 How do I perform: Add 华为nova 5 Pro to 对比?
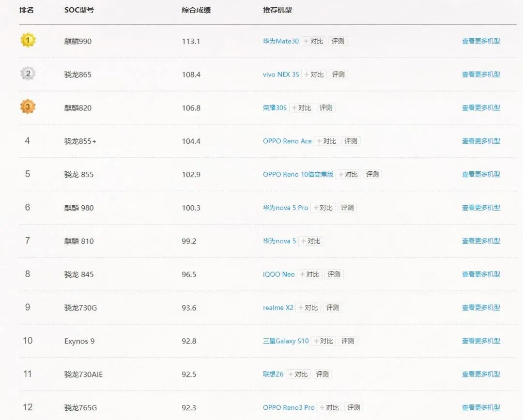coord(323,208)
